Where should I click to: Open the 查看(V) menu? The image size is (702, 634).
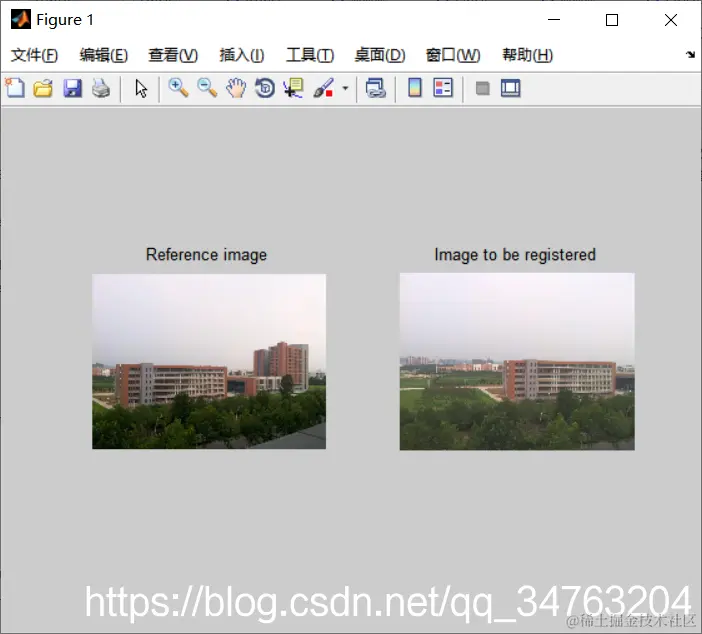[173, 55]
